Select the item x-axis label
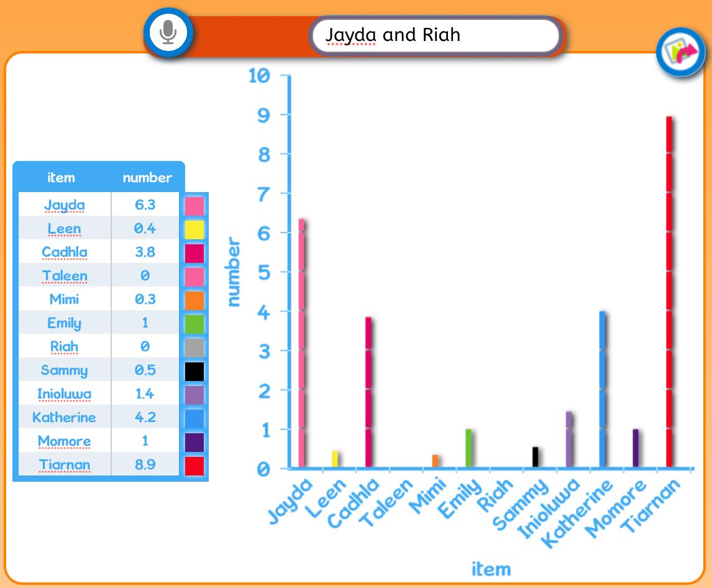 pyautogui.click(x=491, y=569)
